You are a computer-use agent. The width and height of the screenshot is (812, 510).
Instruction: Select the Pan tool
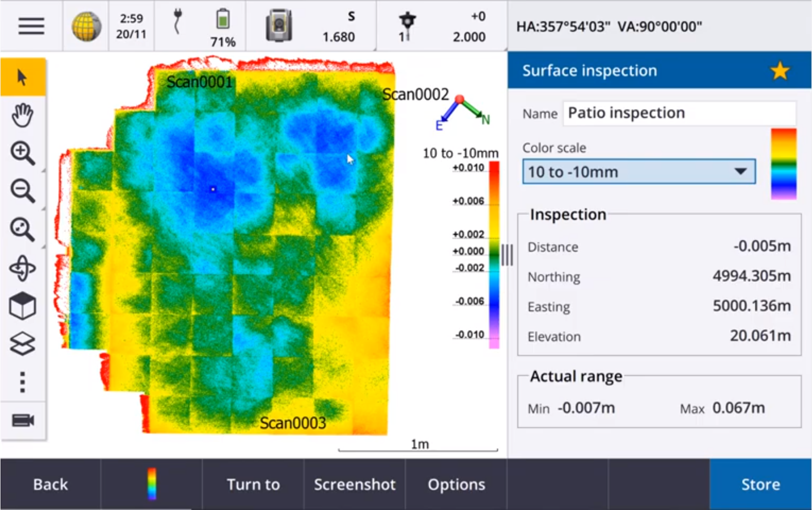pyautogui.click(x=22, y=113)
